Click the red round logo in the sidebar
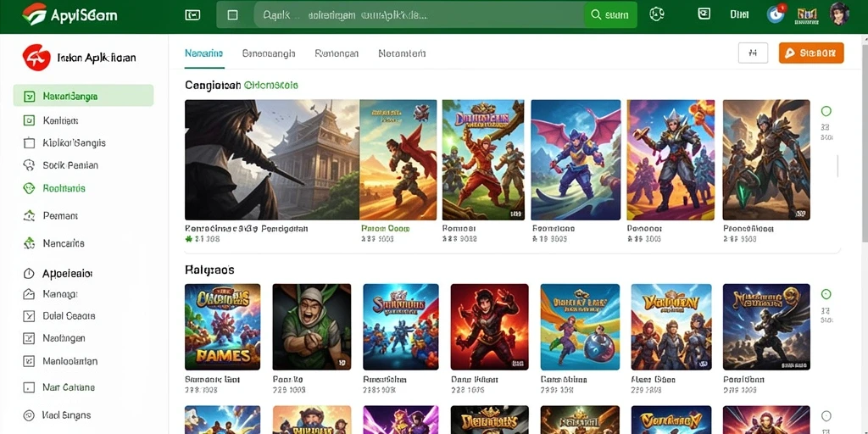 pyautogui.click(x=36, y=58)
